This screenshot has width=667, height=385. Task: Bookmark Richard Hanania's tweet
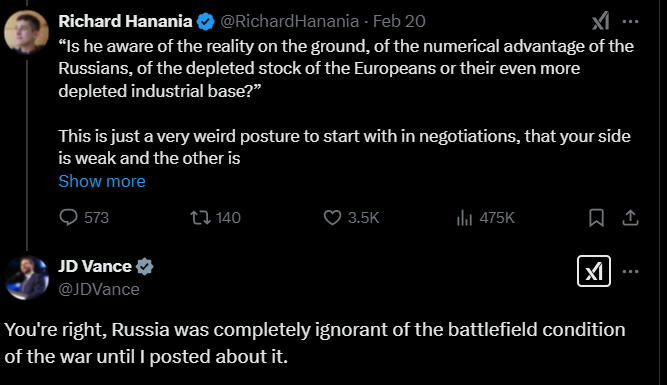(x=596, y=218)
